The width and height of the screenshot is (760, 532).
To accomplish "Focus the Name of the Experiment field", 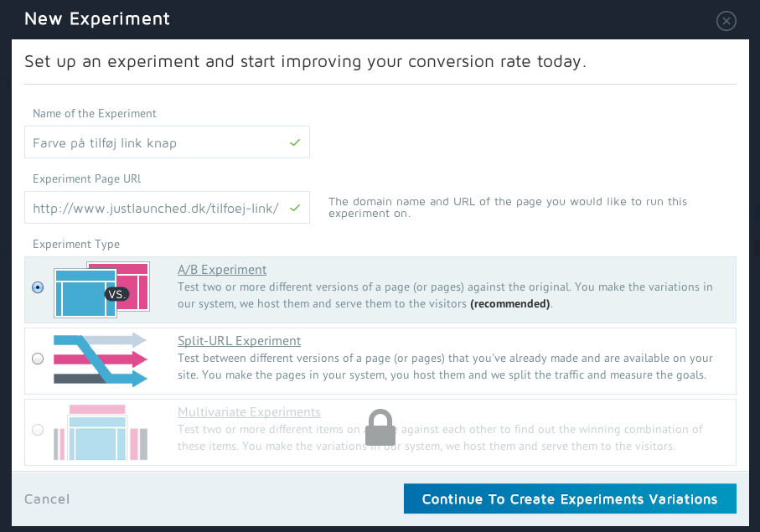I will click(155, 142).
